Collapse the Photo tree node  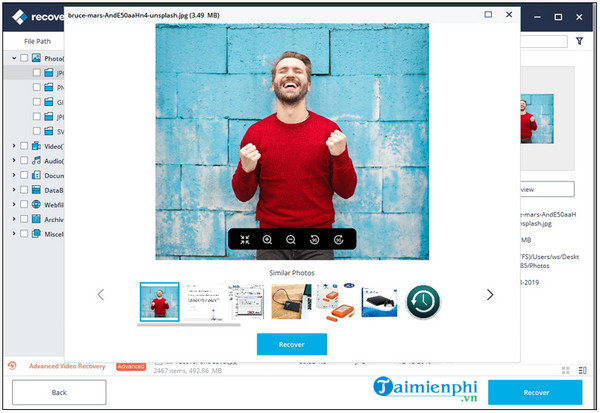pyautogui.click(x=13, y=59)
